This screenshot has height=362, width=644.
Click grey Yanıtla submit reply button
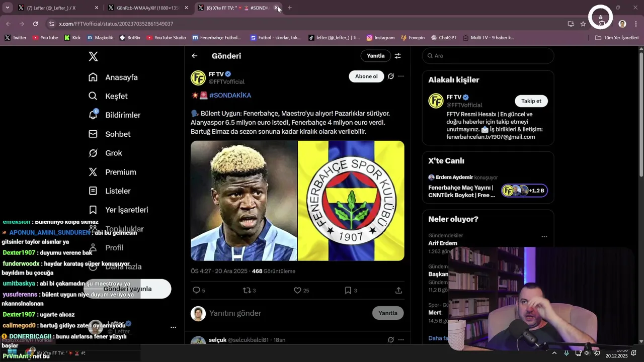click(x=388, y=313)
